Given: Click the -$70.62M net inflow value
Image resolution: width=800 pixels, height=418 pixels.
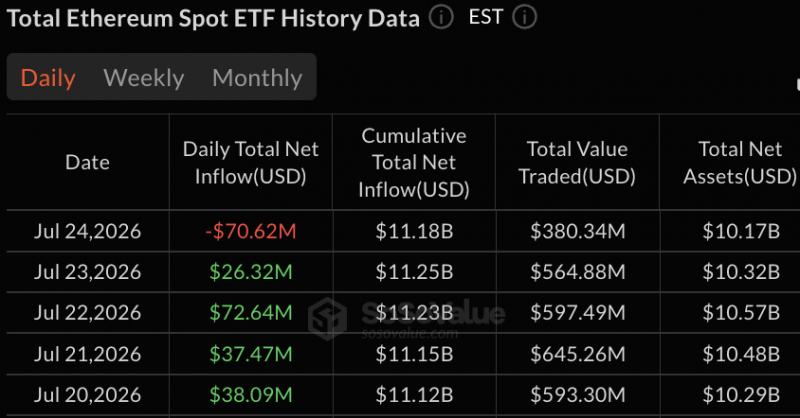Looking at the screenshot, I should [251, 231].
